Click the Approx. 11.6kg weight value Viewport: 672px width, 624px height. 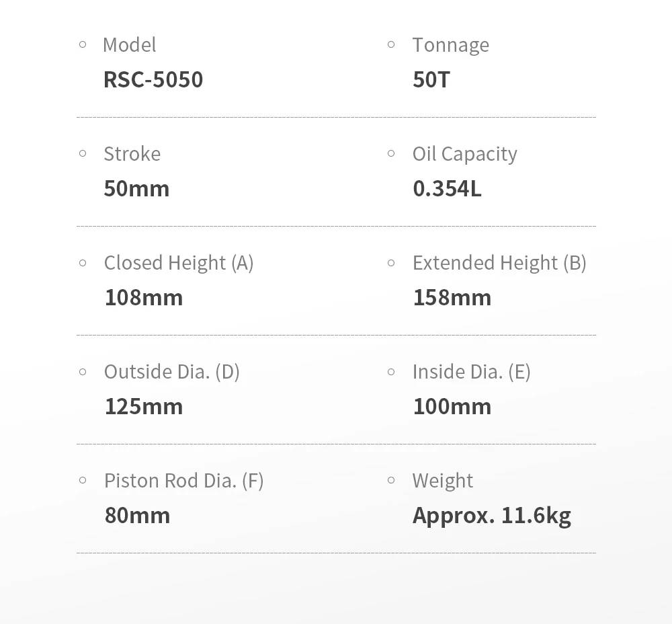492,516
